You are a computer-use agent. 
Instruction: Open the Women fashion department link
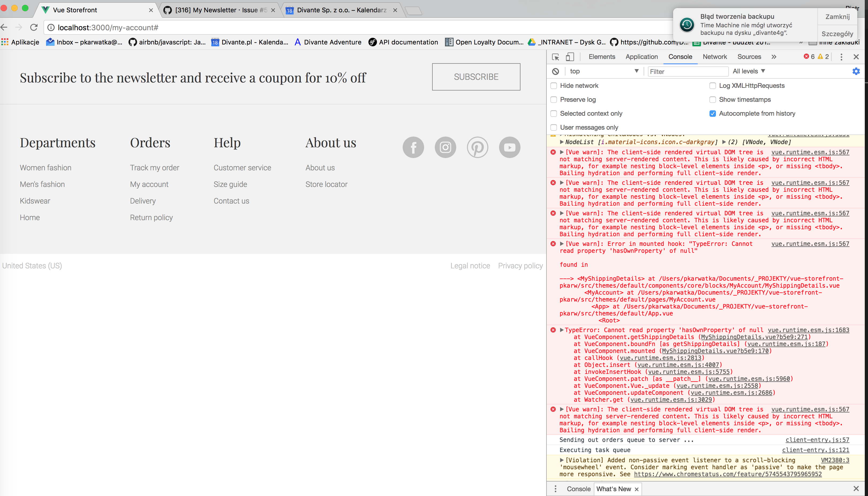click(x=45, y=168)
